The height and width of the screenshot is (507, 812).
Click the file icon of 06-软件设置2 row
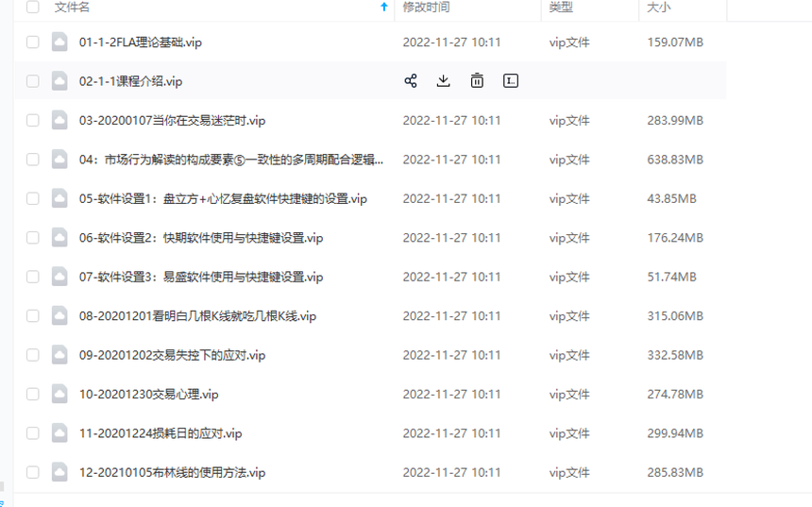click(x=59, y=238)
